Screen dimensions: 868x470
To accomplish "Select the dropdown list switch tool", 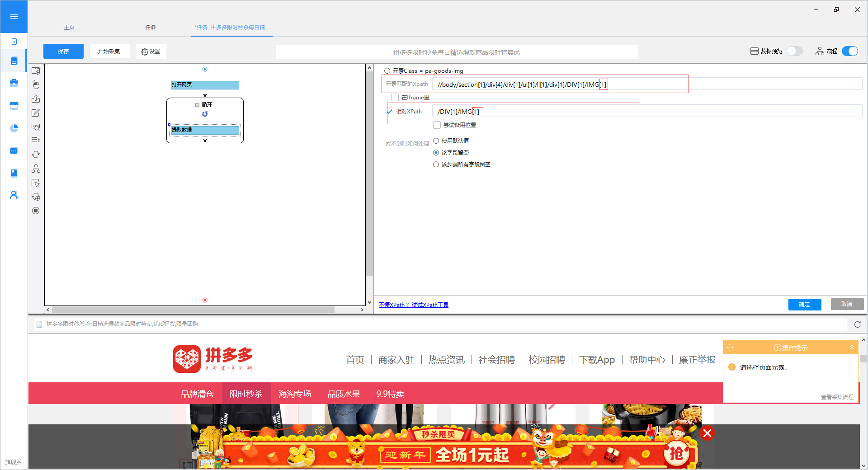I will [36, 141].
